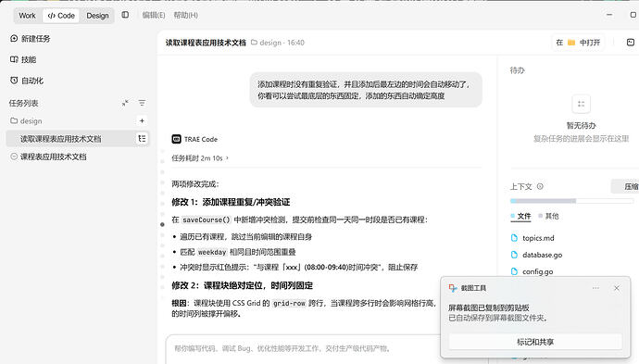Image resolution: width=639 pixels, height=364 pixels.
Task: Click the context usage progress bar
Action: tap(571, 201)
